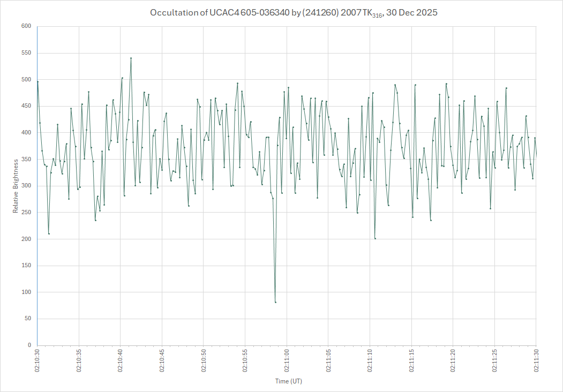Click the deepest dip data point near 02:10:59
The image size is (563, 392).
275,302
